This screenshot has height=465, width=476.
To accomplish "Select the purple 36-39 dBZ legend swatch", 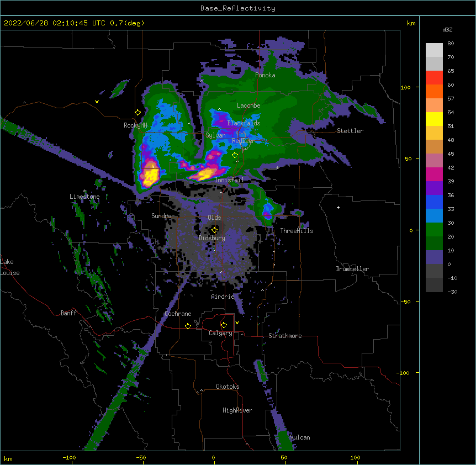I will (x=434, y=188).
